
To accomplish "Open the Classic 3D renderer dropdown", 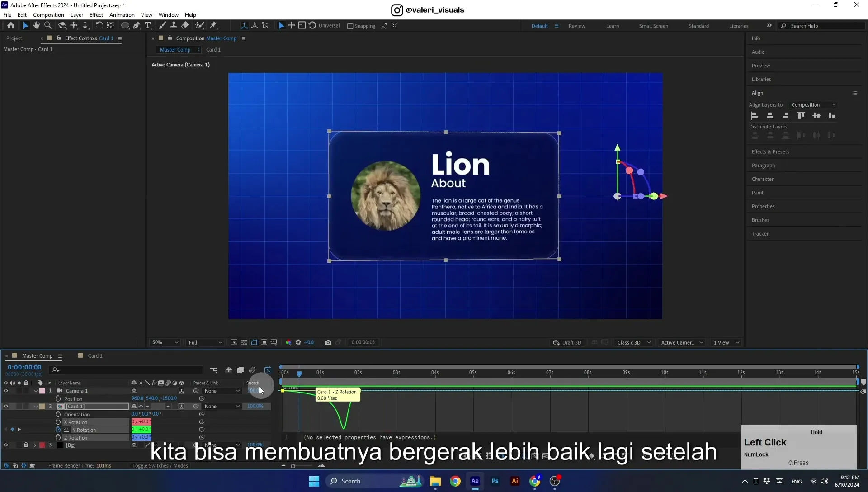I will click(633, 342).
